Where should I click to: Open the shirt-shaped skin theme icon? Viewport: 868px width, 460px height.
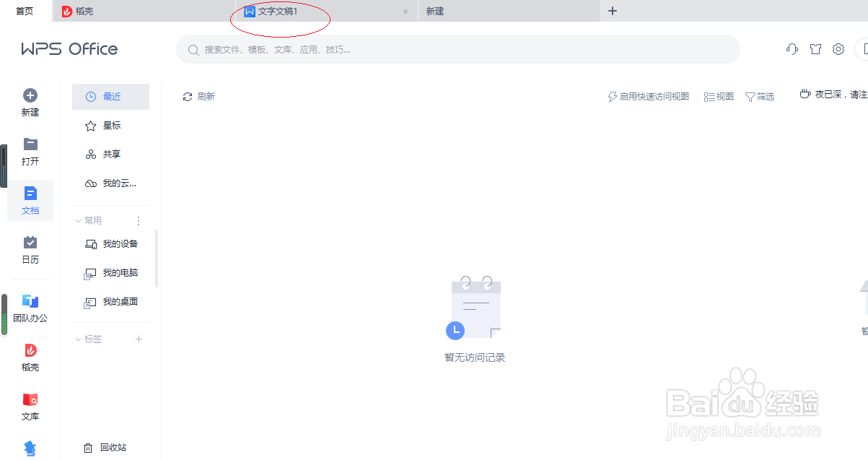[x=815, y=48]
